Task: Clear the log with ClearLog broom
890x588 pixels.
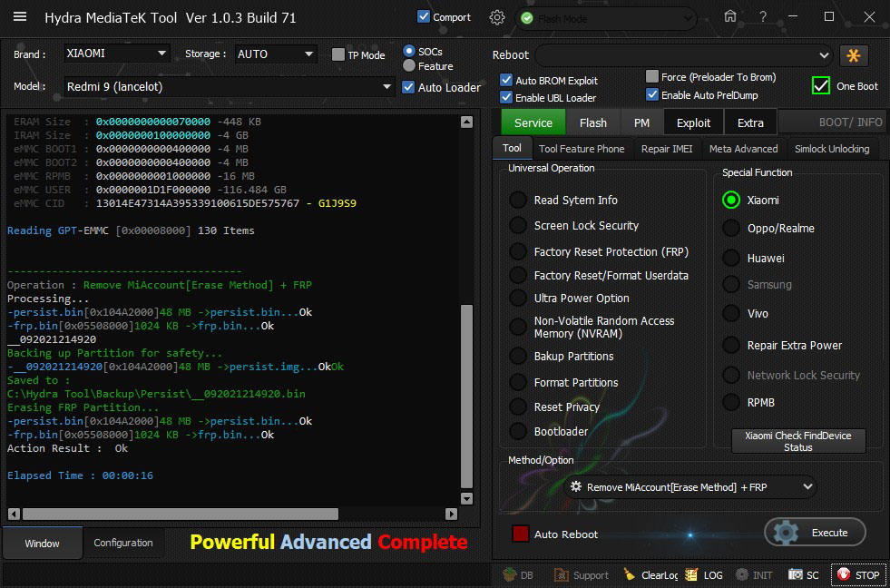Action: coord(650,574)
